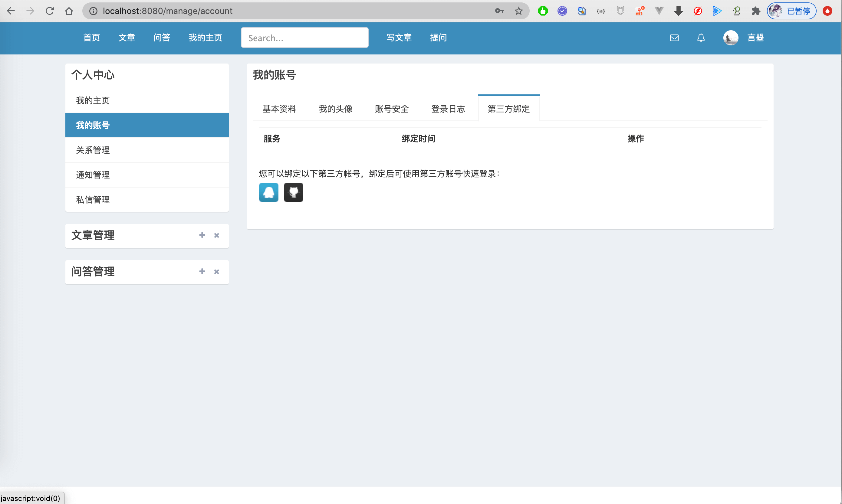Close the 文章管理 panel
The width and height of the screenshot is (842, 504).
click(x=216, y=235)
